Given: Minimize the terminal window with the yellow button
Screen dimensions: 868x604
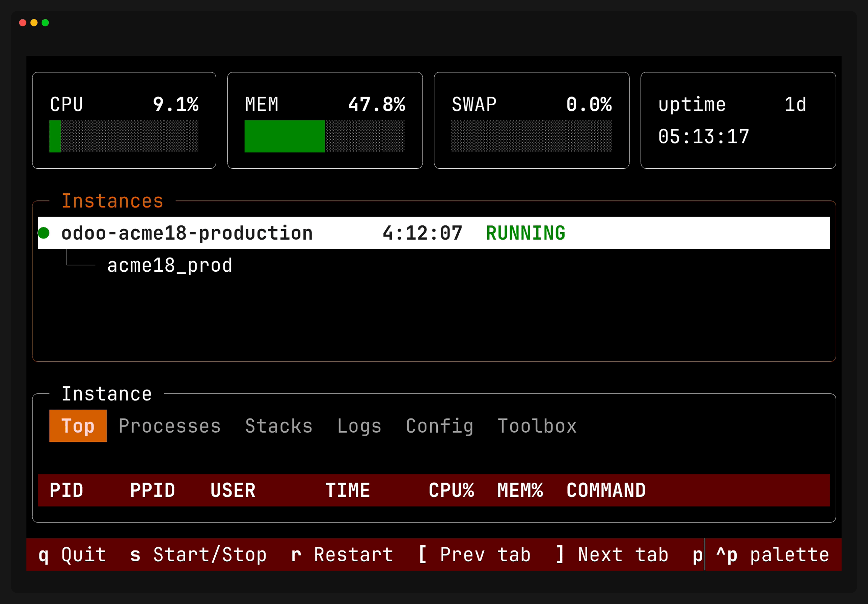Looking at the screenshot, I should [x=34, y=23].
